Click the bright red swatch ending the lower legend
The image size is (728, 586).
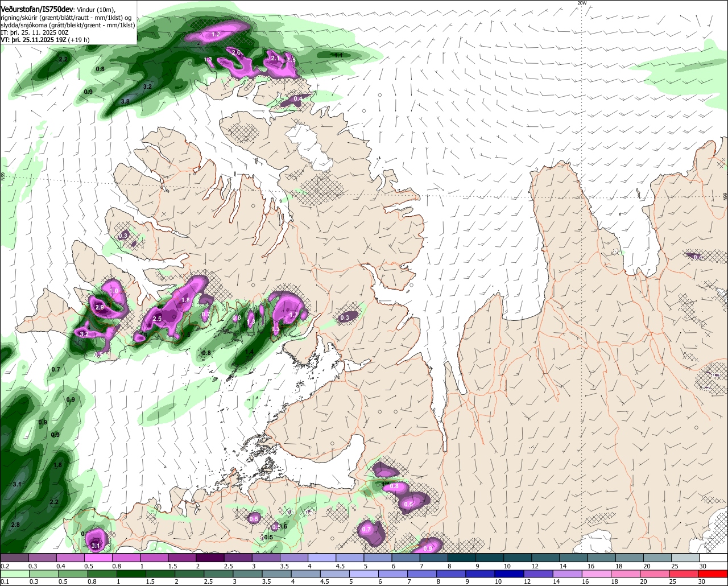(x=712, y=574)
